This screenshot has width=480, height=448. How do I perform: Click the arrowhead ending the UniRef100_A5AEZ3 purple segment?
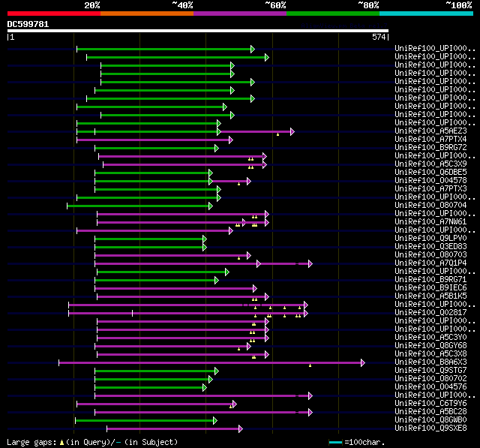[292, 131]
